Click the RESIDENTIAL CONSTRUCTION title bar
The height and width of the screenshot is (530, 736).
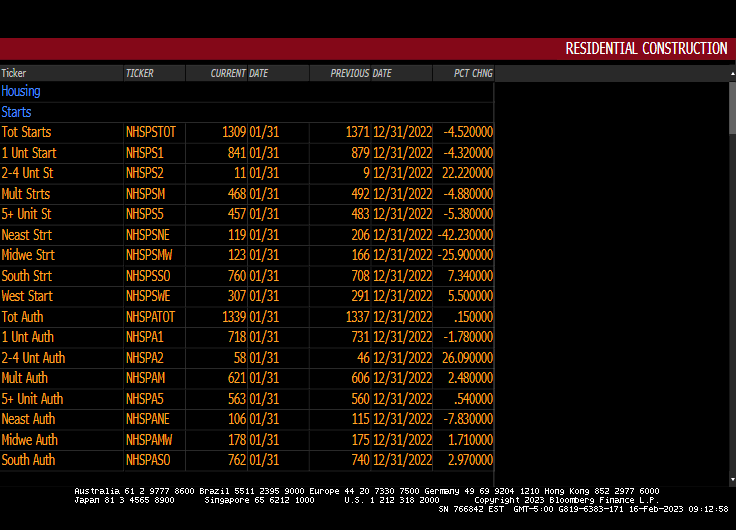click(x=646, y=48)
